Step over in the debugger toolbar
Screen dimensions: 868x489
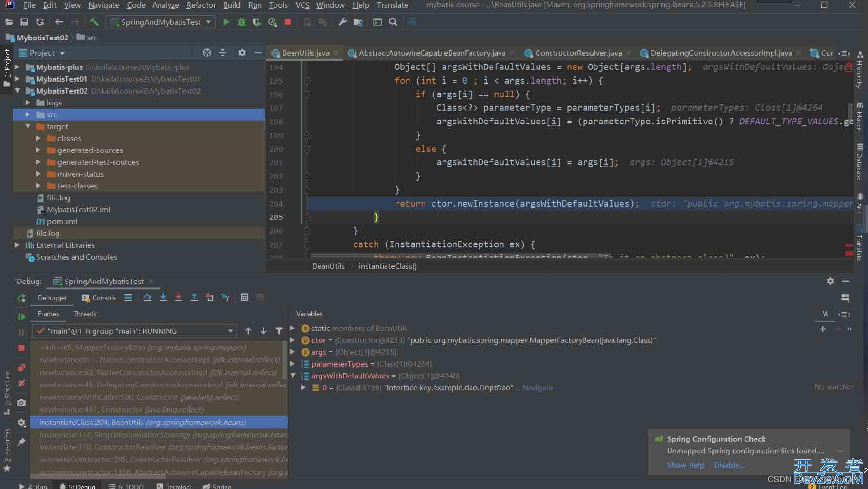148,297
